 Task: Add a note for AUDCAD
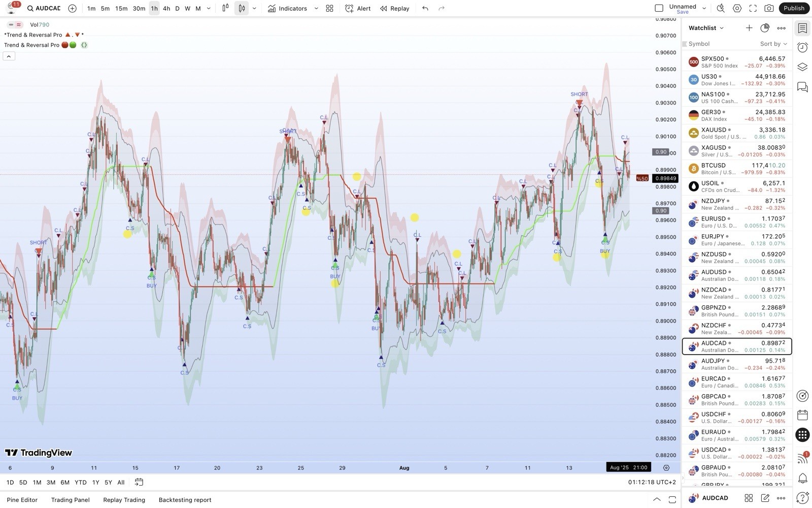pyautogui.click(x=765, y=498)
